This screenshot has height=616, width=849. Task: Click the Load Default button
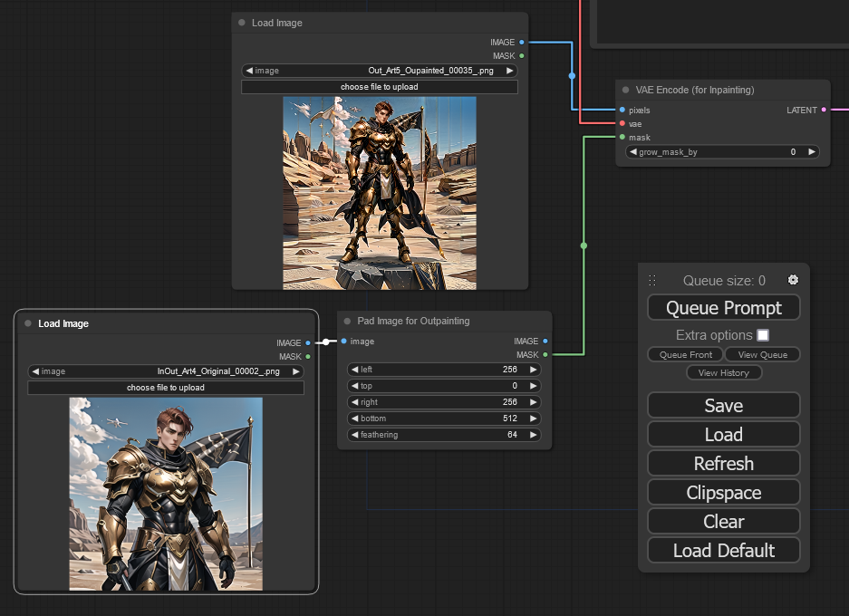click(723, 550)
